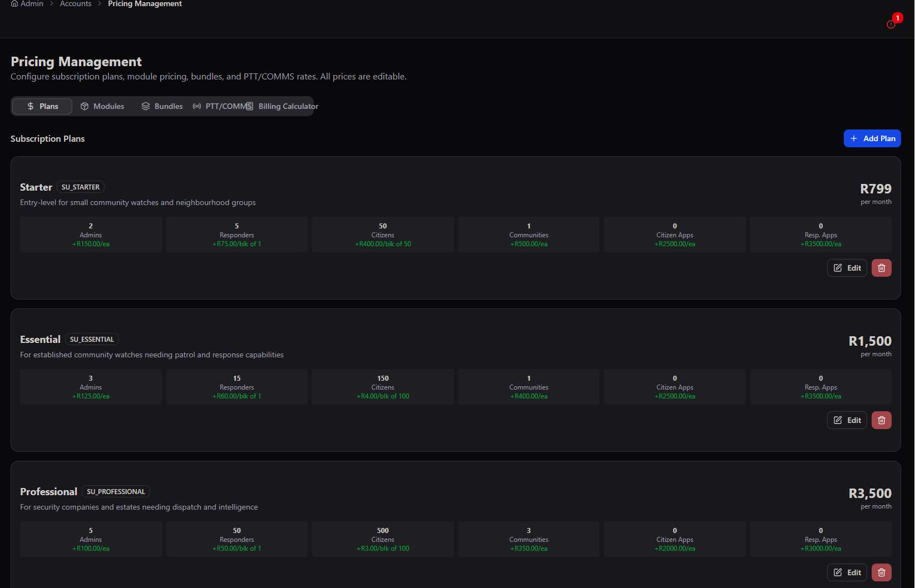Click the Professional plan title
The width and height of the screenshot is (915, 588).
coord(48,492)
